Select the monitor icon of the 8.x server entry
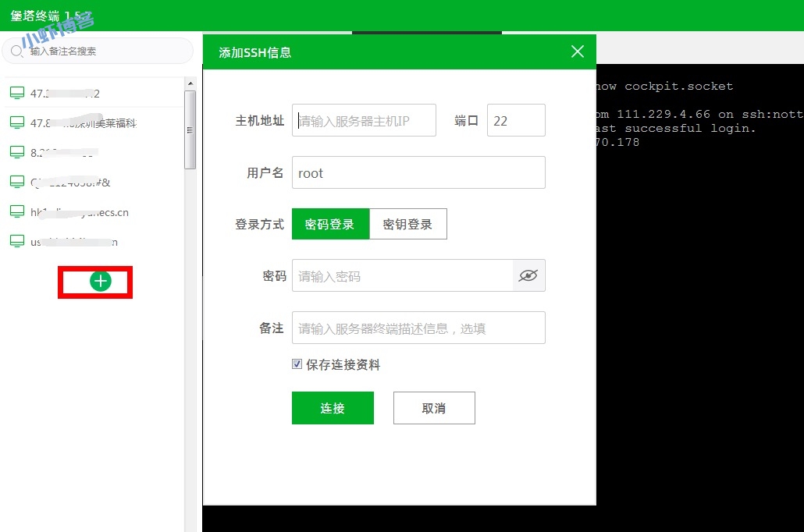 pos(16,151)
